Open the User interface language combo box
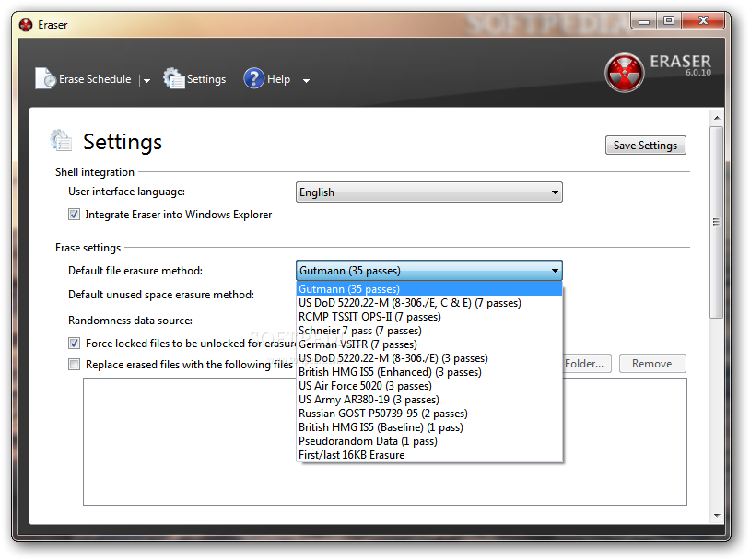Screen dimensions: 750x560 429,192
